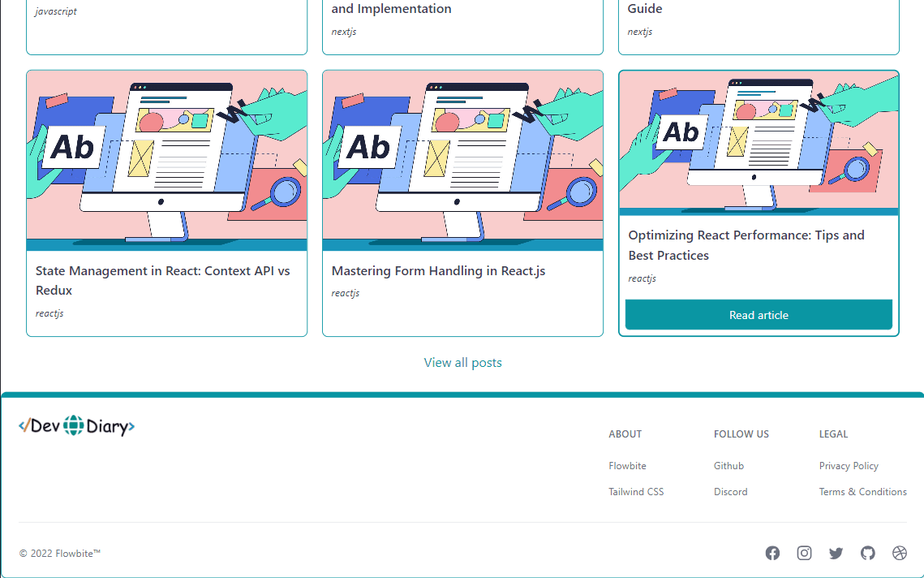Open the Facebook icon in footer
Viewport: 924px width, 578px height.
pos(772,553)
